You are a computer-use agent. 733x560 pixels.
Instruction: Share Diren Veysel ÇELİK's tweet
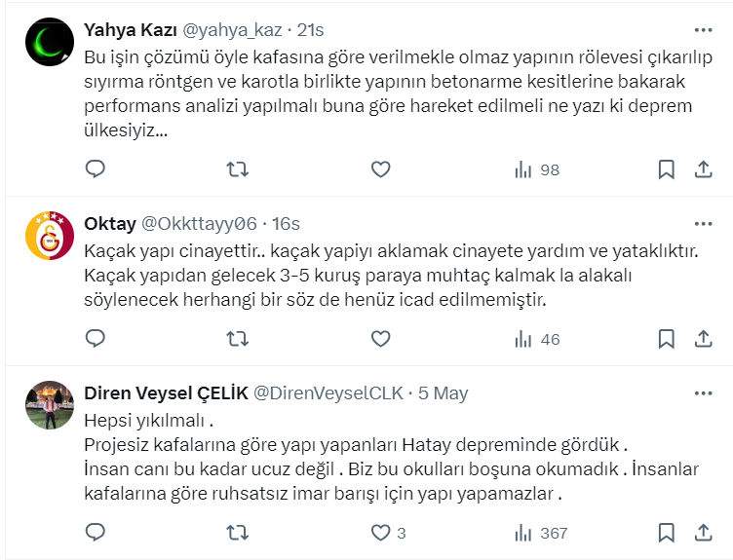tap(702, 533)
